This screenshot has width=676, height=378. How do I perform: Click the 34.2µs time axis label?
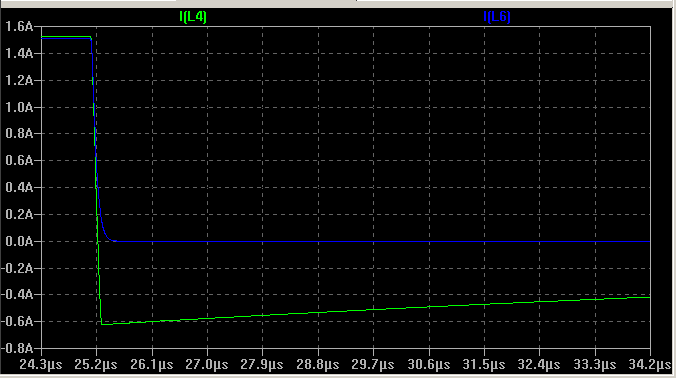click(x=650, y=365)
